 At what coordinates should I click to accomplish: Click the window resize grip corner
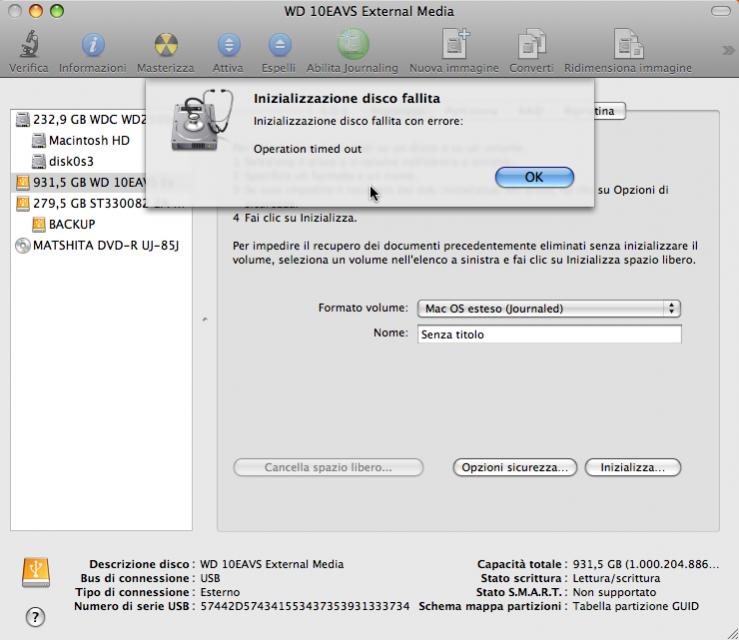[732, 634]
